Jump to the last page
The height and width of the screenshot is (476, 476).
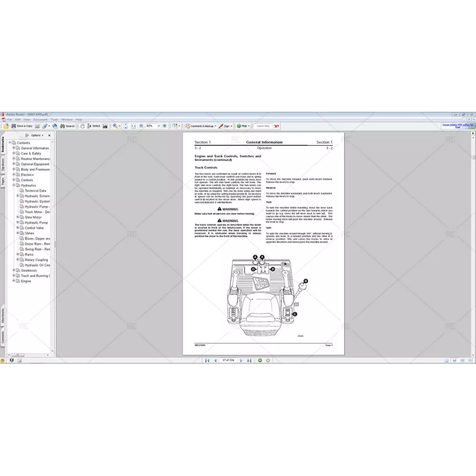point(249,360)
